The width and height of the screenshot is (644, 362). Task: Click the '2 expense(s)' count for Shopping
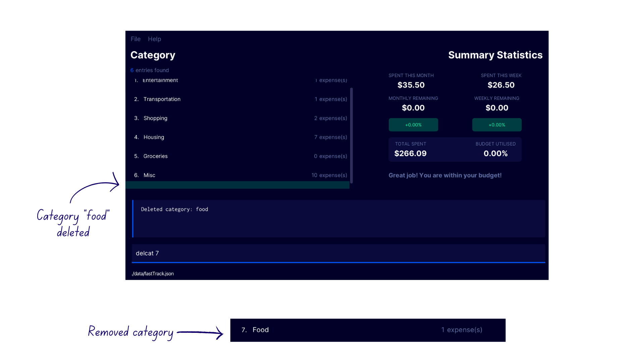pos(330,118)
